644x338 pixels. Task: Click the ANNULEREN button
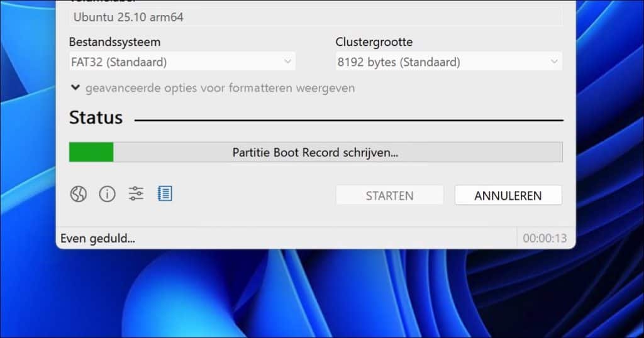pyautogui.click(x=508, y=195)
